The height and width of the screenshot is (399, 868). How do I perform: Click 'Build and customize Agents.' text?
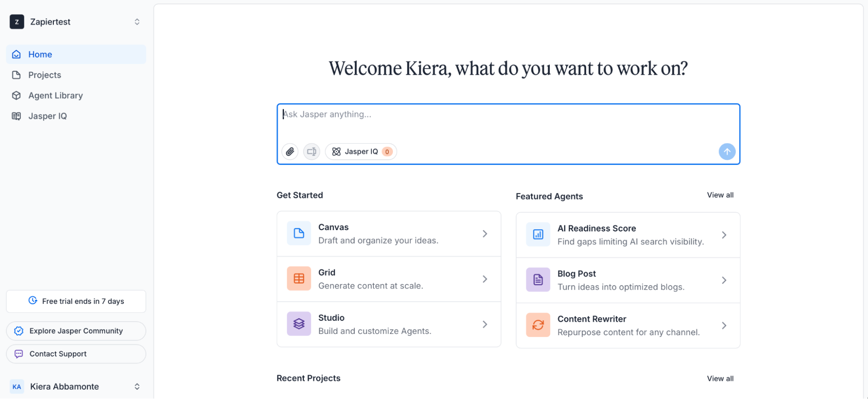point(375,331)
